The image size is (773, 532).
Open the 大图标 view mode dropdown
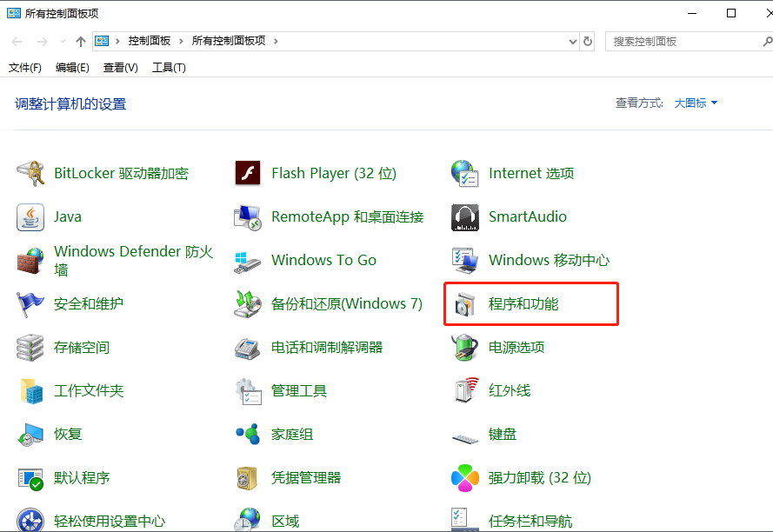point(696,103)
